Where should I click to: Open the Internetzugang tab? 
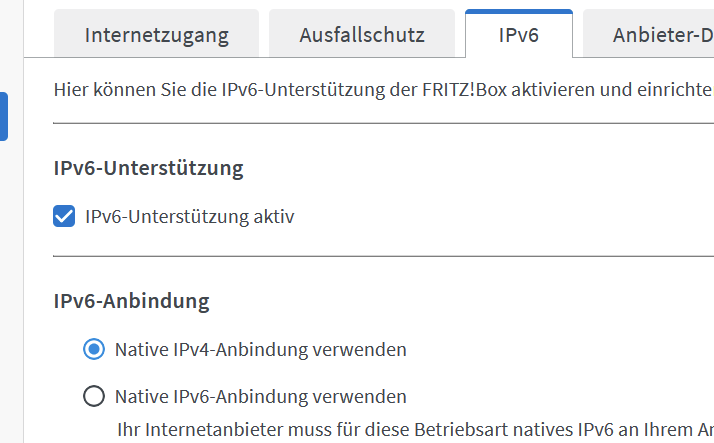point(156,34)
